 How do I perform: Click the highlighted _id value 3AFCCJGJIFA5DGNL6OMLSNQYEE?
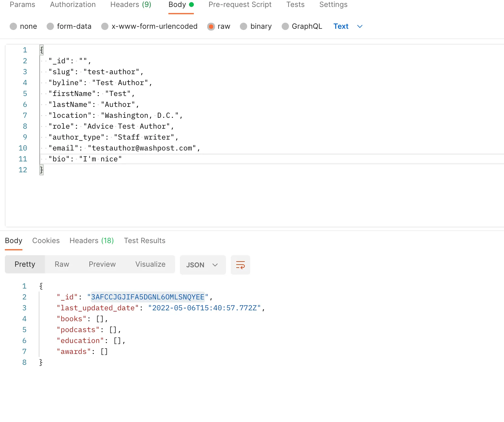coord(148,297)
